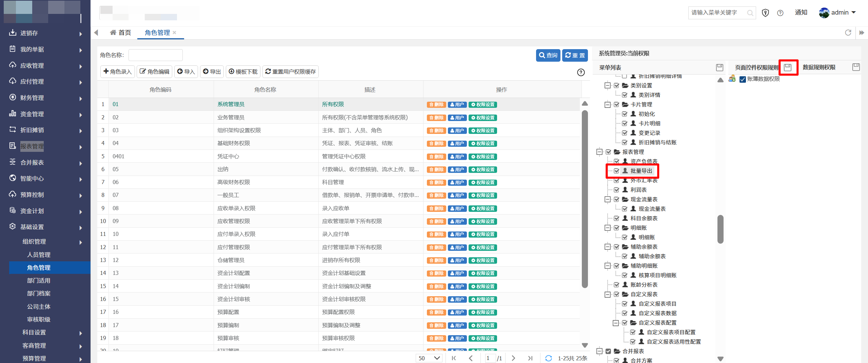Click the 角色录入 button
The image size is (868, 363).
(x=117, y=72)
